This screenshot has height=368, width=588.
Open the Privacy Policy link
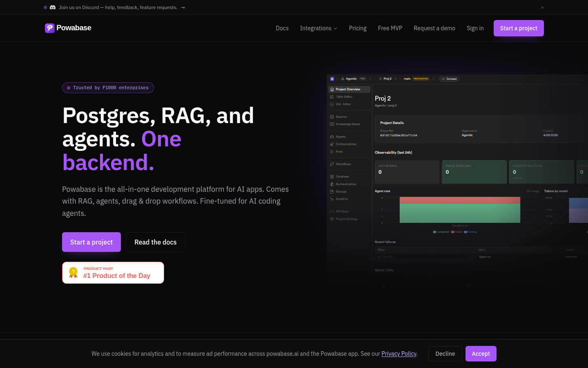[x=399, y=354]
